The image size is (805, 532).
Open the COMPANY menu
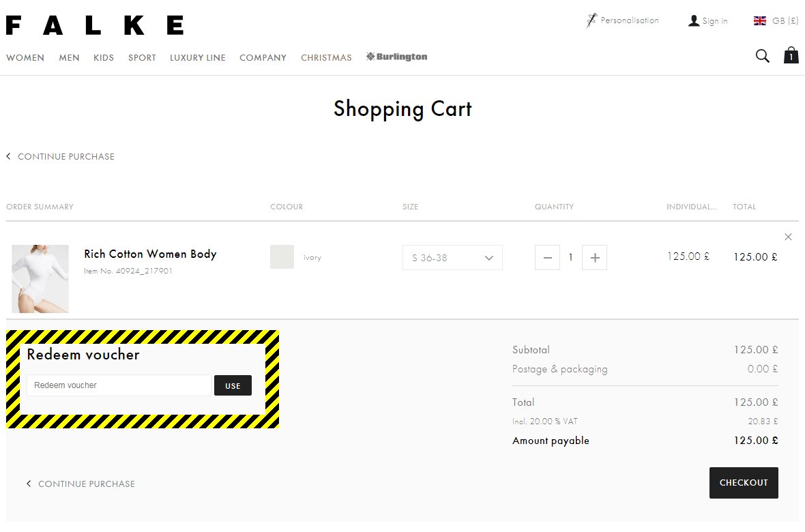tap(263, 57)
